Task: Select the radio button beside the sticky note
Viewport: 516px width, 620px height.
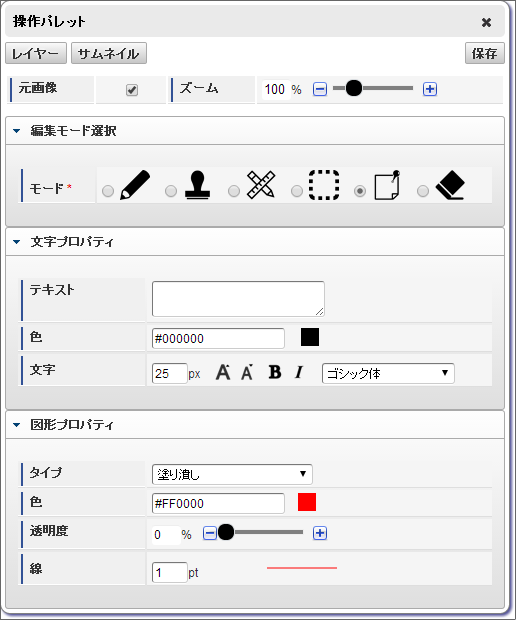Action: (x=360, y=191)
